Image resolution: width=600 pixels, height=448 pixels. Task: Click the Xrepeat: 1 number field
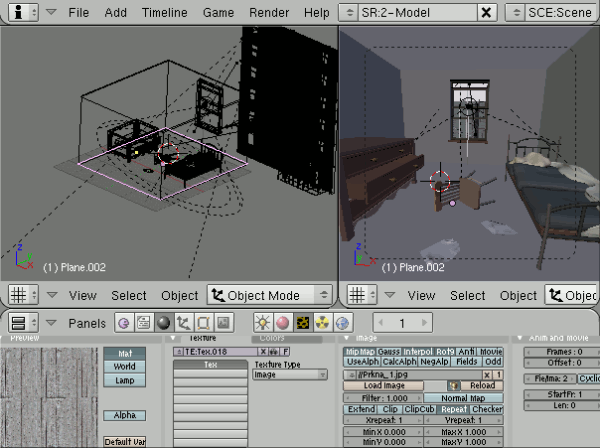click(384, 420)
